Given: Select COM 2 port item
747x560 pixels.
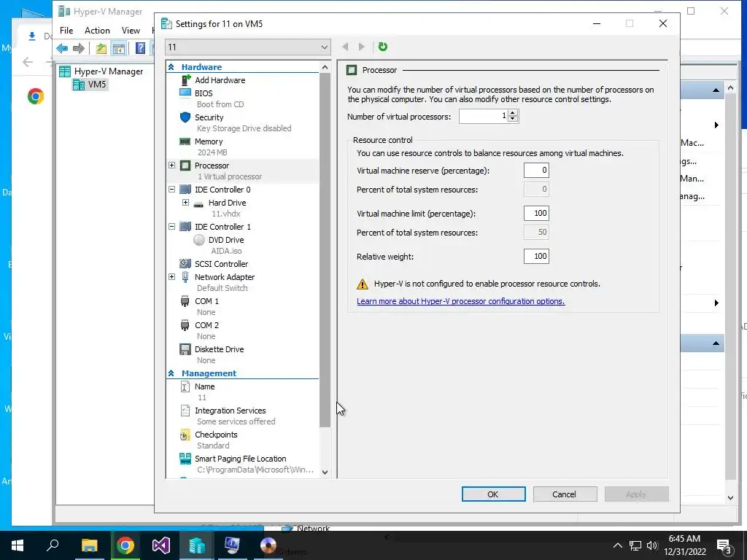Looking at the screenshot, I should pos(206,325).
